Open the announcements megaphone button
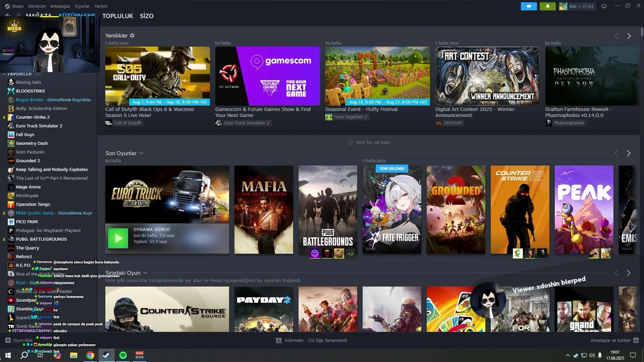Screen dimensions: 644x362 529,6
